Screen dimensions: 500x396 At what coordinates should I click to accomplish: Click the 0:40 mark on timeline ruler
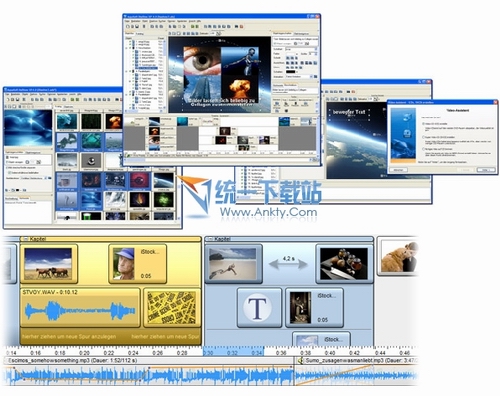pos(330,353)
